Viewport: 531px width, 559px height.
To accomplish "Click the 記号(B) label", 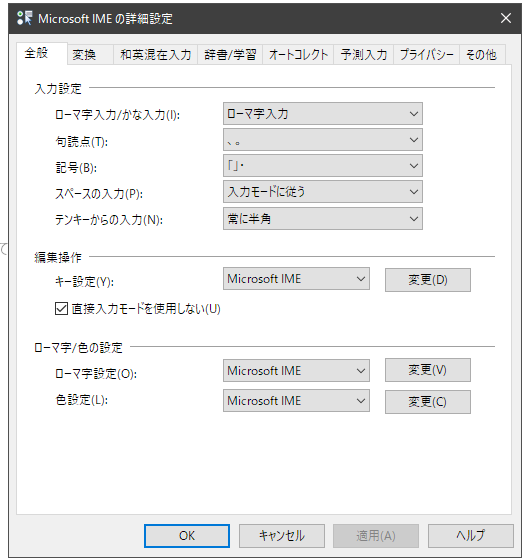I will (76, 168).
